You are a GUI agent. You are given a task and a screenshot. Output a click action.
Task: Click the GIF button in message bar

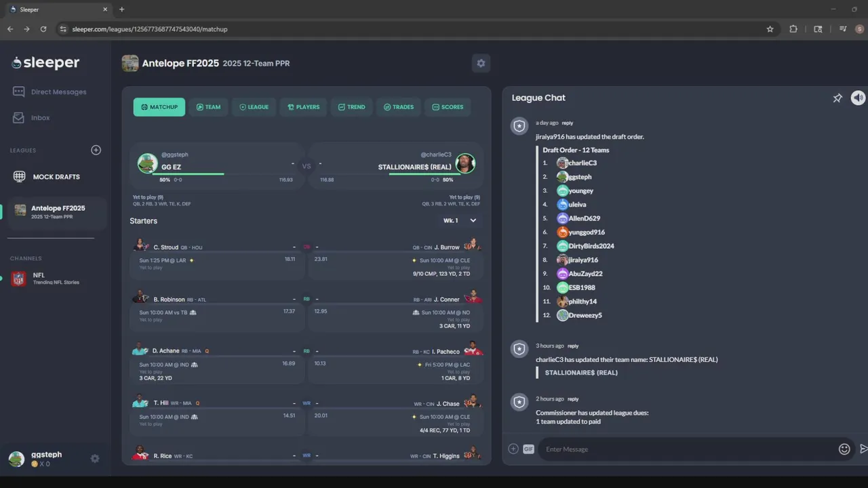tap(528, 449)
